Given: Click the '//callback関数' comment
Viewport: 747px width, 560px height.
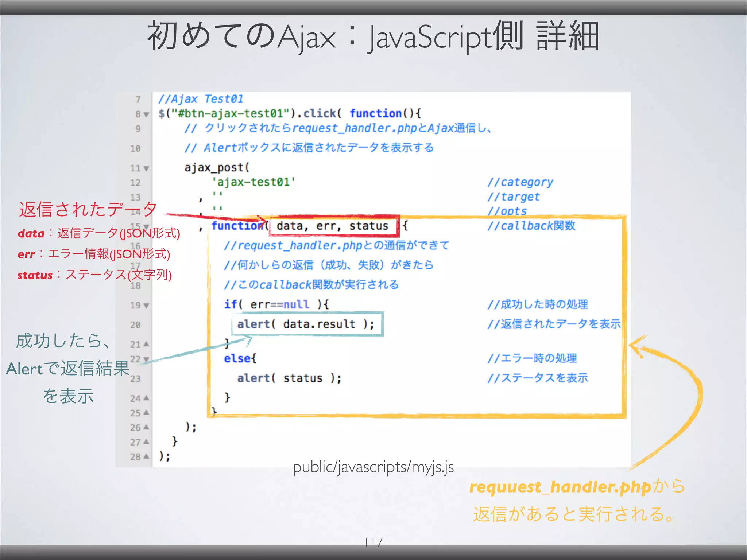Looking at the screenshot, I should (x=531, y=226).
